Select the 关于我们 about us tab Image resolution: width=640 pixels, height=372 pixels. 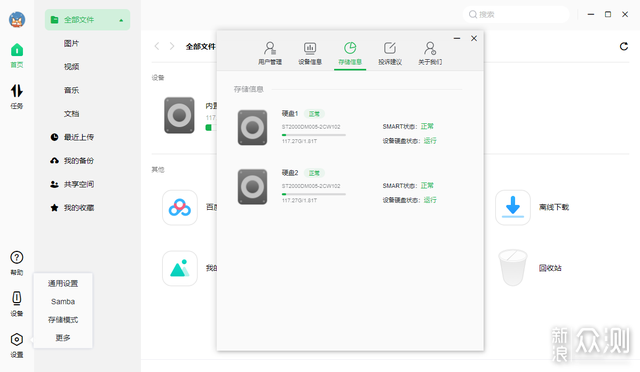coord(430,53)
